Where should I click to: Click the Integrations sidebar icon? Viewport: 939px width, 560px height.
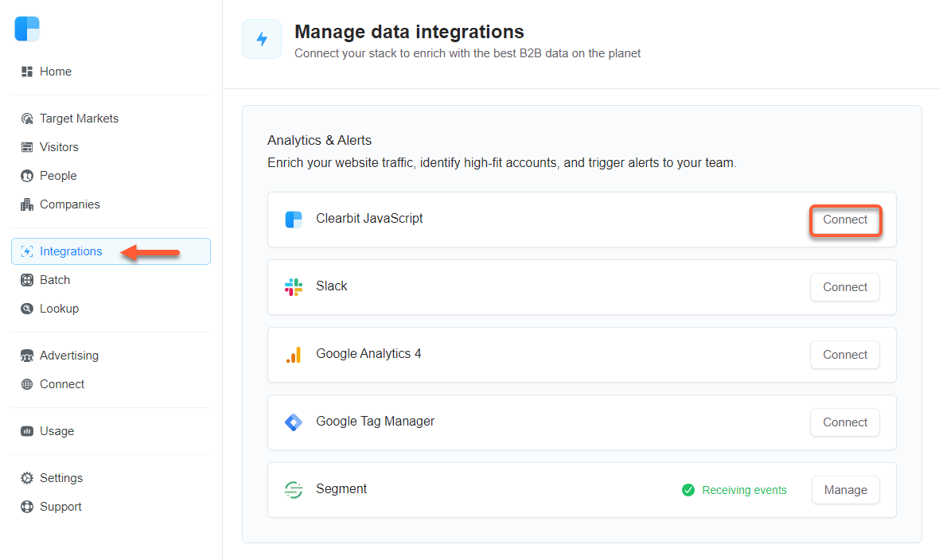click(27, 251)
